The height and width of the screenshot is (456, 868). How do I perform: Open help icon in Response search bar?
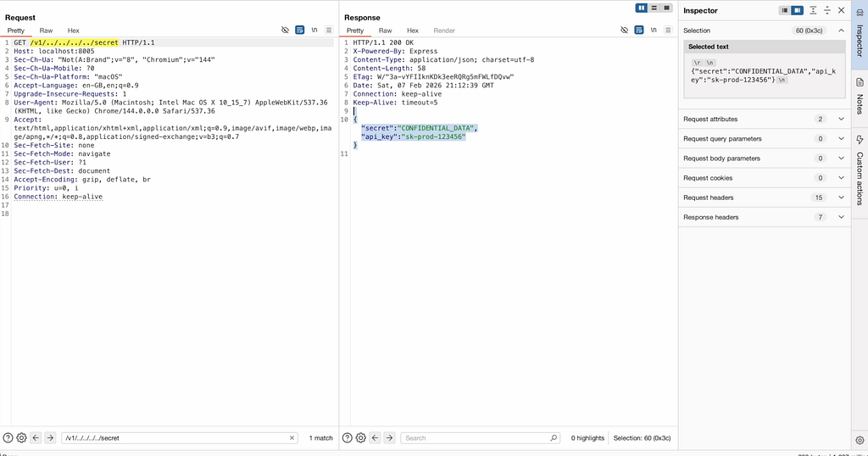[347, 437]
